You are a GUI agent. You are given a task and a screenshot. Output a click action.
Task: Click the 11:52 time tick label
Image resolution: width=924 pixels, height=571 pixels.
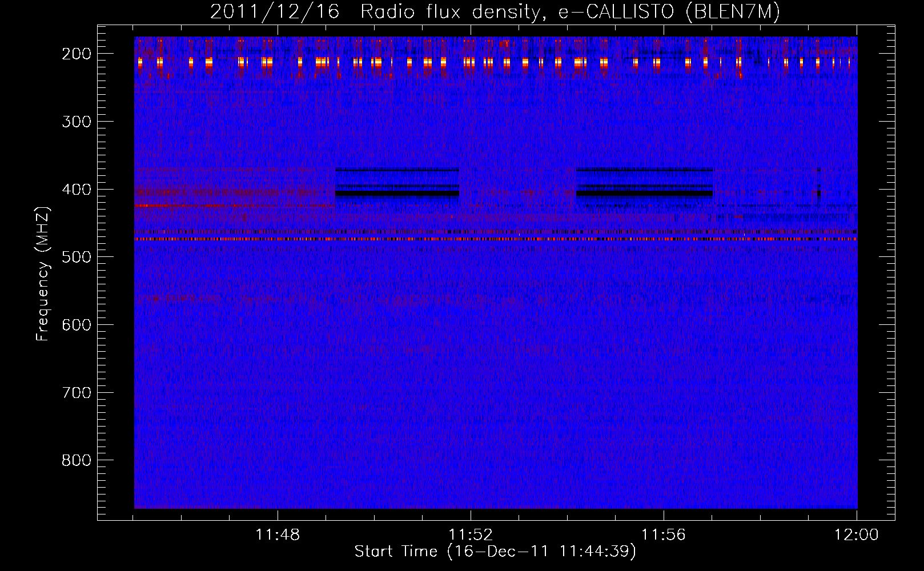(x=471, y=535)
